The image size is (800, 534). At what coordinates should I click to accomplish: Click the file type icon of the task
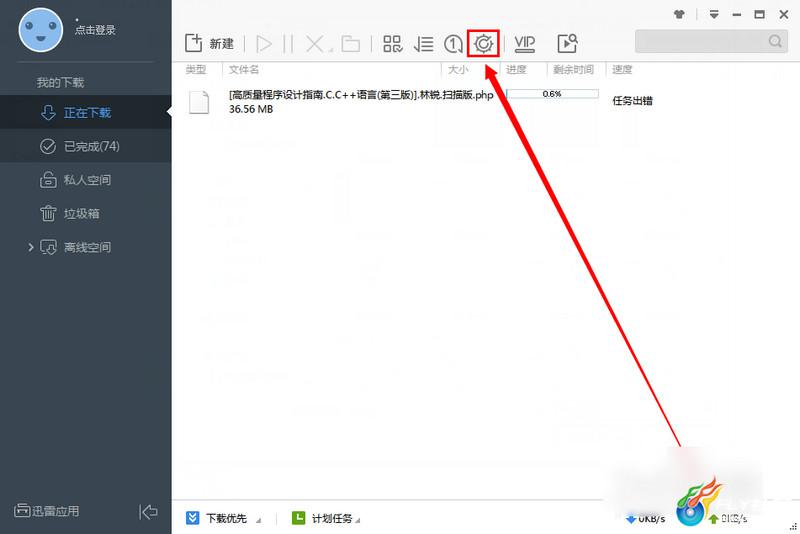click(x=199, y=102)
